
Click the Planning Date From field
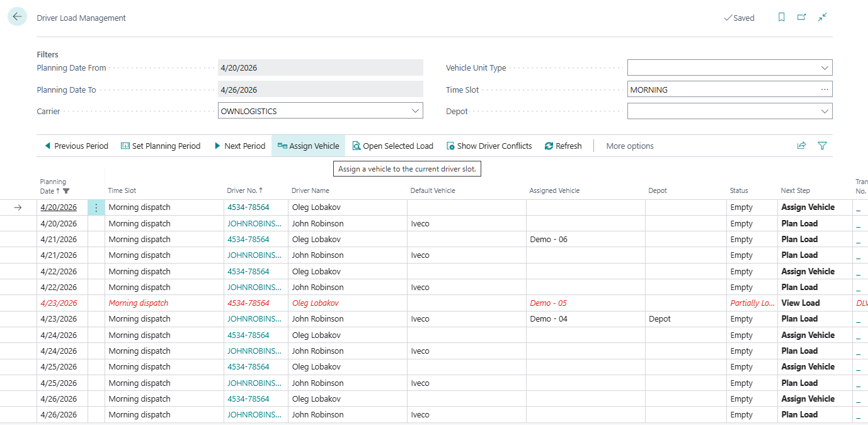click(320, 67)
